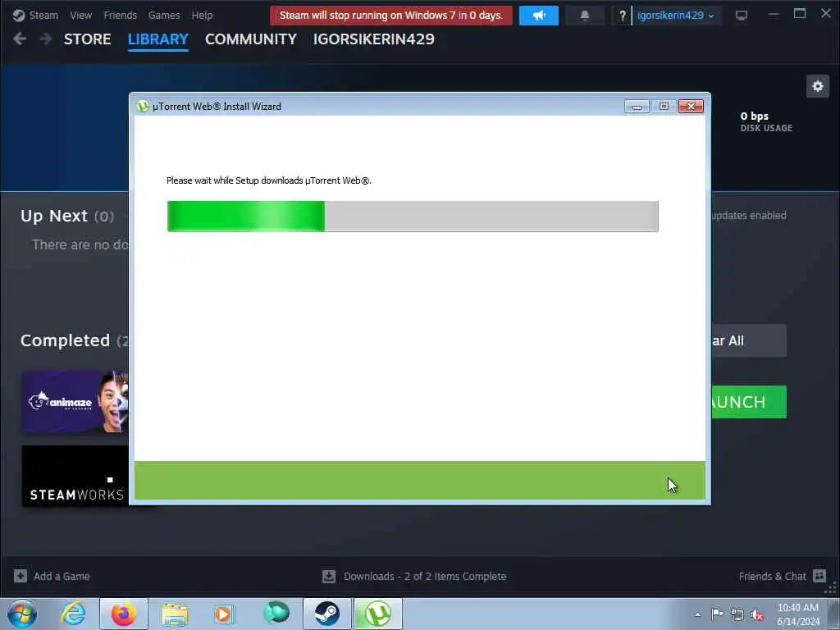Minimize the µTorrent Install Wizard window
The image size is (840, 630).
pos(637,107)
